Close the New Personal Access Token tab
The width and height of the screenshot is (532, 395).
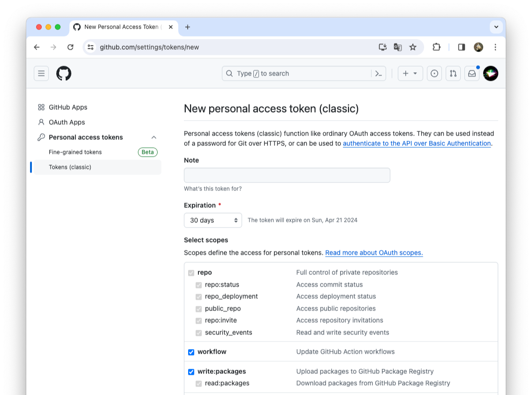[x=171, y=27]
